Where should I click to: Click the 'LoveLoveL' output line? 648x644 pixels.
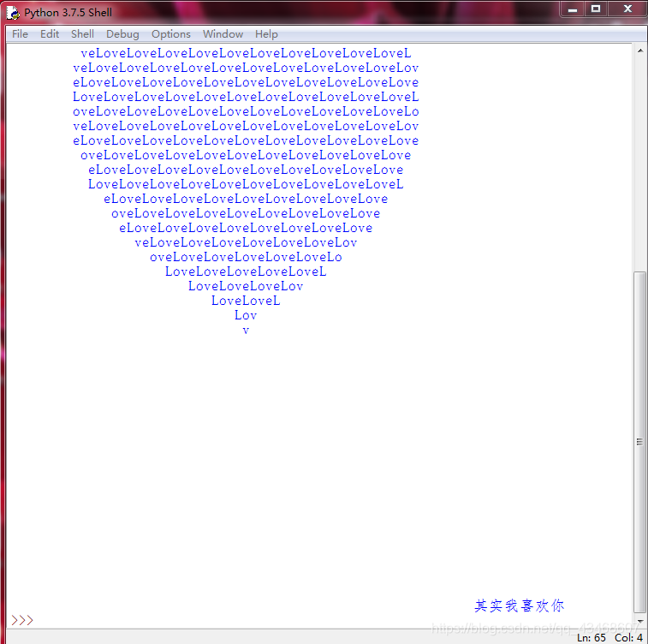(246, 301)
